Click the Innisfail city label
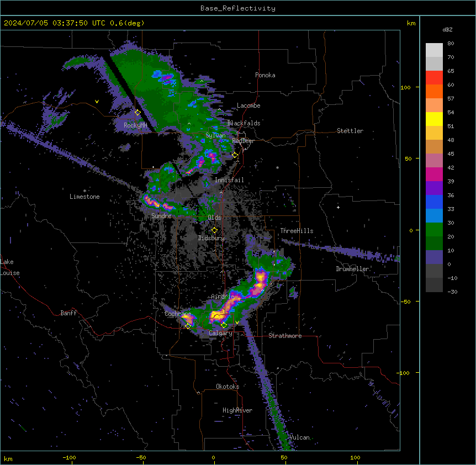Viewport: 476px width, 465px height. coord(229,180)
